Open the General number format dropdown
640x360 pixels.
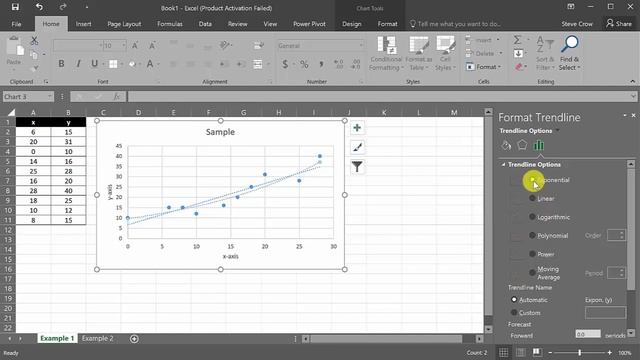tap(361, 46)
